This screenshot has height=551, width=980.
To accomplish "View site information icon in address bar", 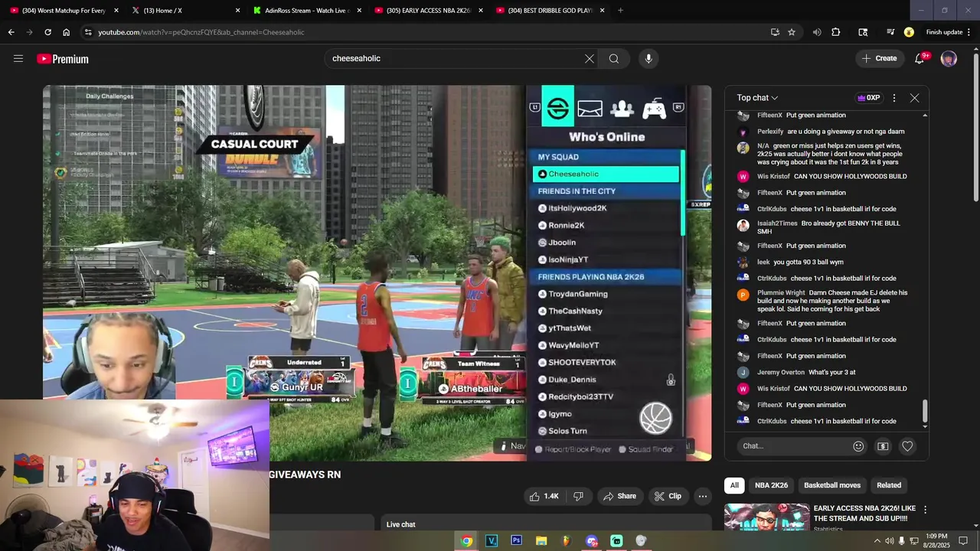I will (x=89, y=32).
